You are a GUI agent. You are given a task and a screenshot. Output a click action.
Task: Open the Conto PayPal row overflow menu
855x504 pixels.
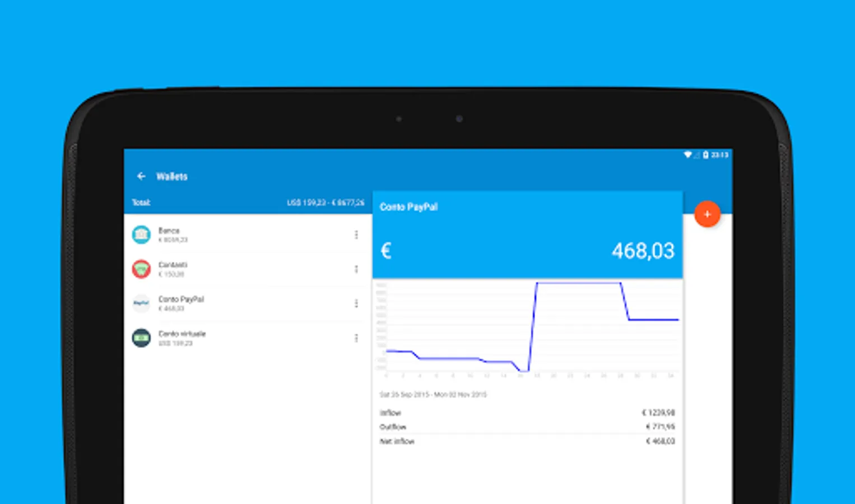tap(356, 304)
